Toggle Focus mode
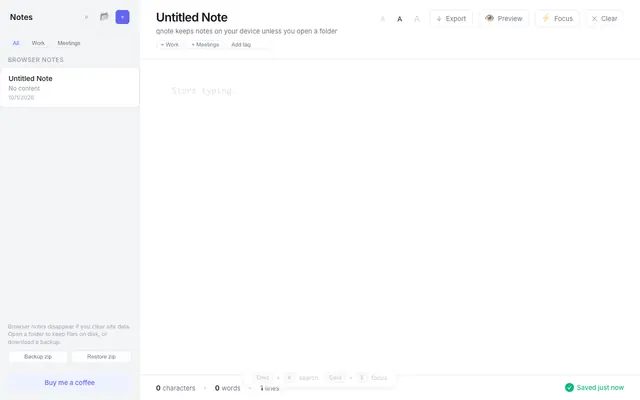Screen dimensions: 640x400 point(557,18)
